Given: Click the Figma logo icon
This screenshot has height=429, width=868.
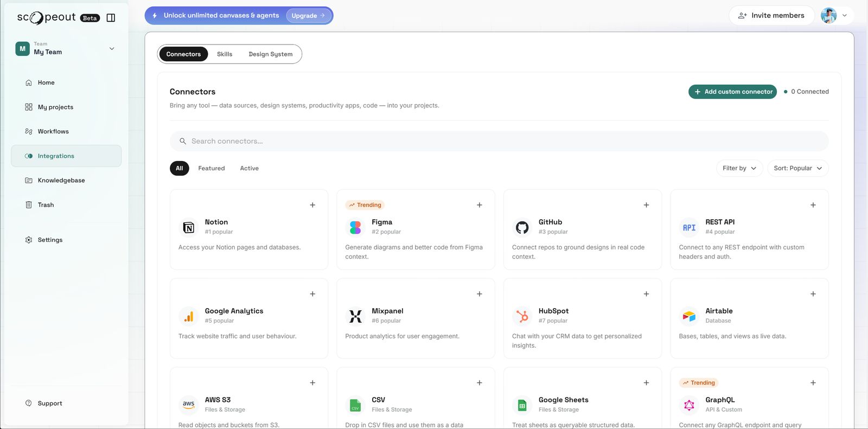Looking at the screenshot, I should (x=355, y=228).
